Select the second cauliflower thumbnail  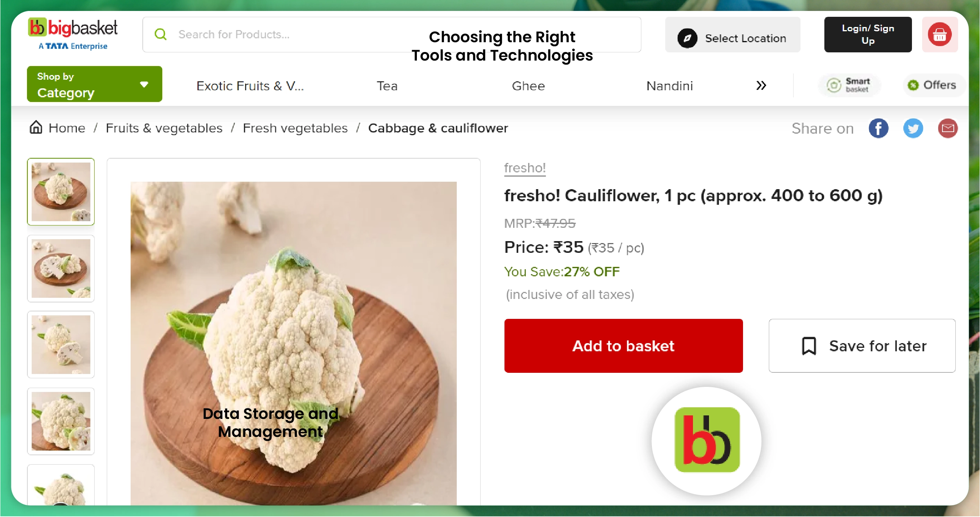click(x=61, y=268)
